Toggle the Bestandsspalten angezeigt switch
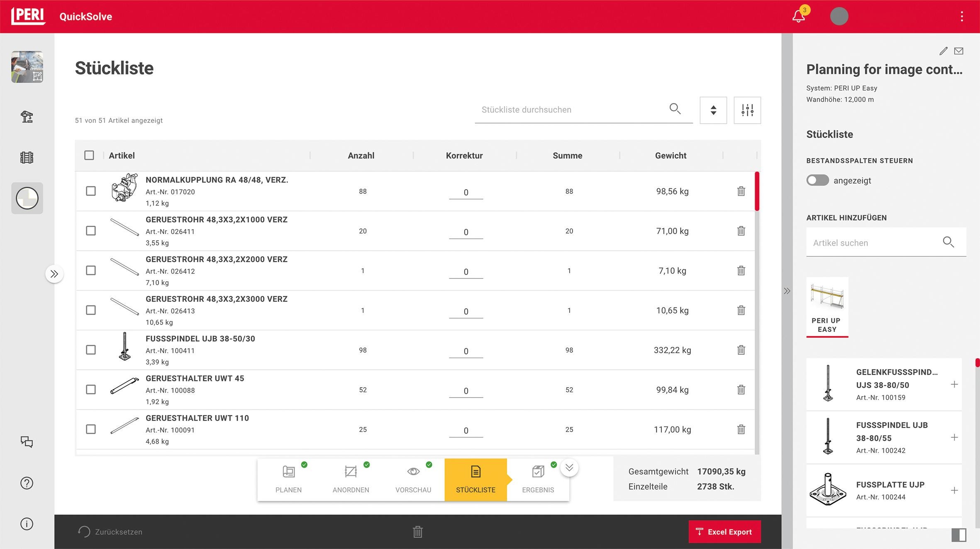This screenshot has width=980, height=549. (817, 180)
